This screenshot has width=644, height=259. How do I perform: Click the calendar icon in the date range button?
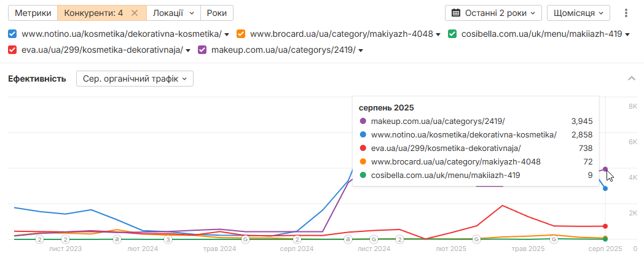point(455,13)
